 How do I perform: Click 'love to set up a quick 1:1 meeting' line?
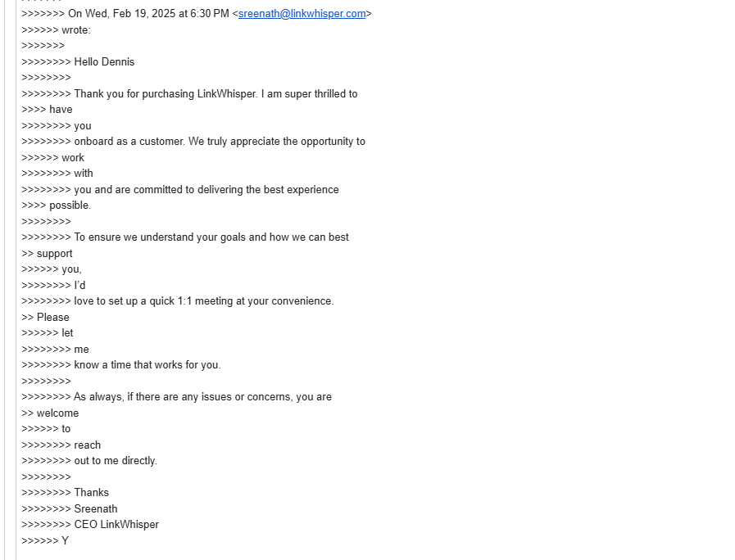[203, 301]
